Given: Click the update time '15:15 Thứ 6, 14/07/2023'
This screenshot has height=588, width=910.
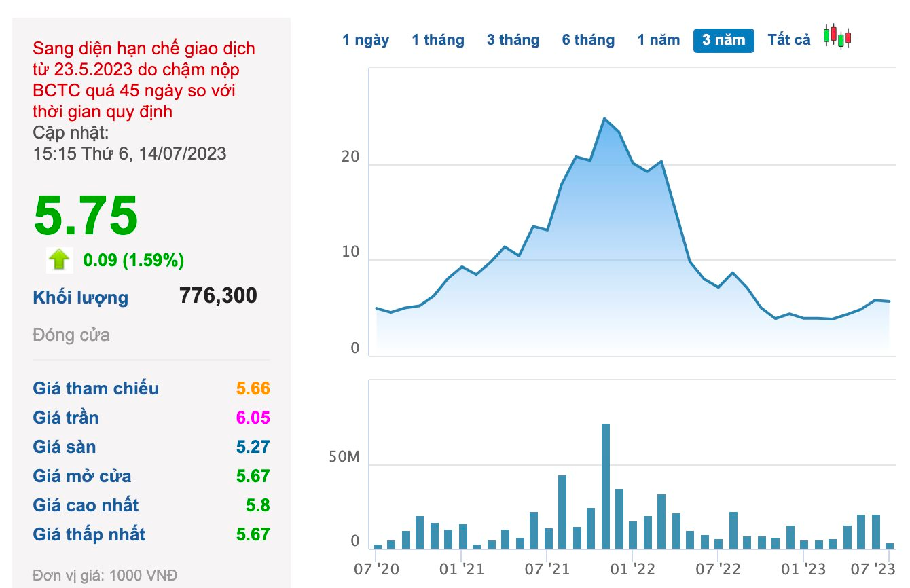Looking at the screenshot, I should [x=130, y=153].
